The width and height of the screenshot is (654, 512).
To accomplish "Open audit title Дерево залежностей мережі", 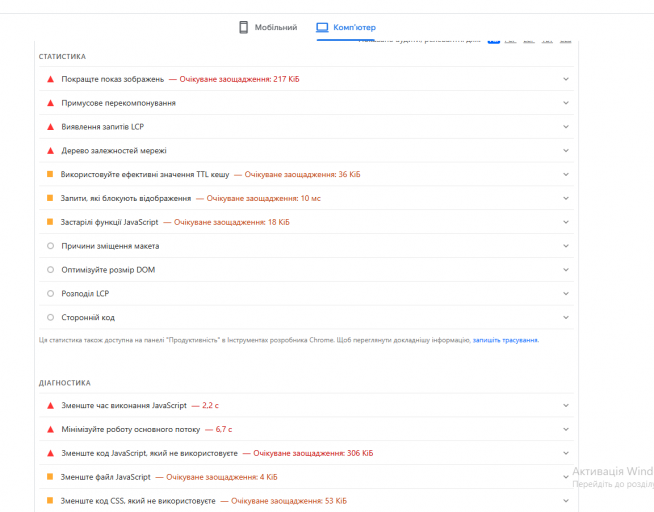I will (114, 151).
